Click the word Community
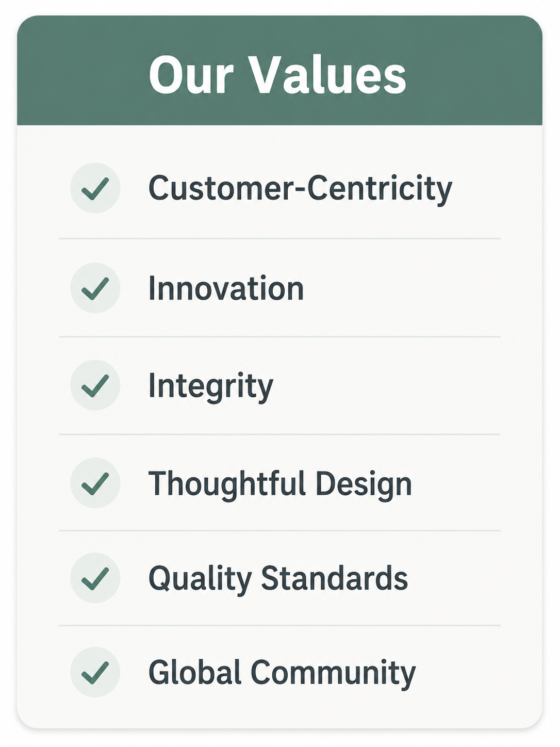The height and width of the screenshot is (747, 560). (x=333, y=674)
